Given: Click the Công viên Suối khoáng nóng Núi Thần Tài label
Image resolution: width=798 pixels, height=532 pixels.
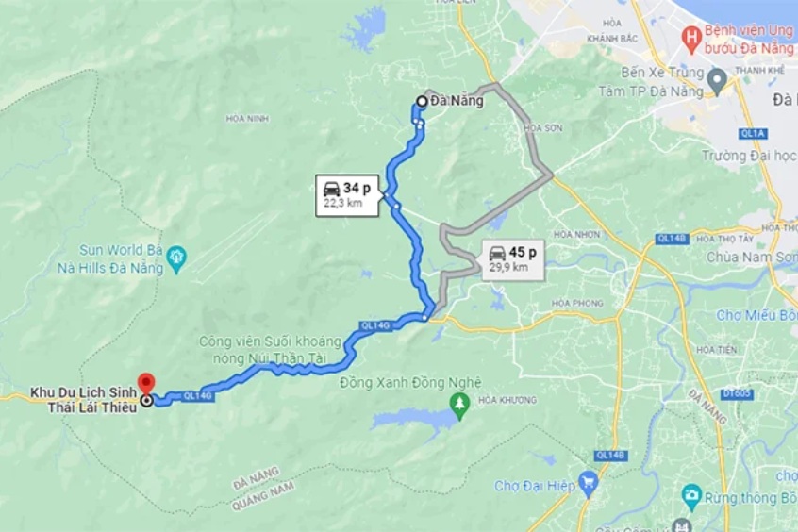Looking at the screenshot, I should point(270,350).
